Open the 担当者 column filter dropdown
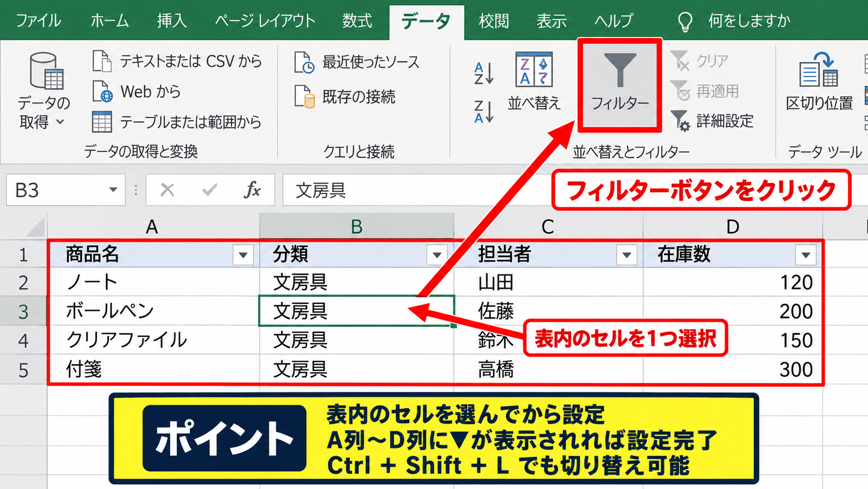 (x=627, y=255)
